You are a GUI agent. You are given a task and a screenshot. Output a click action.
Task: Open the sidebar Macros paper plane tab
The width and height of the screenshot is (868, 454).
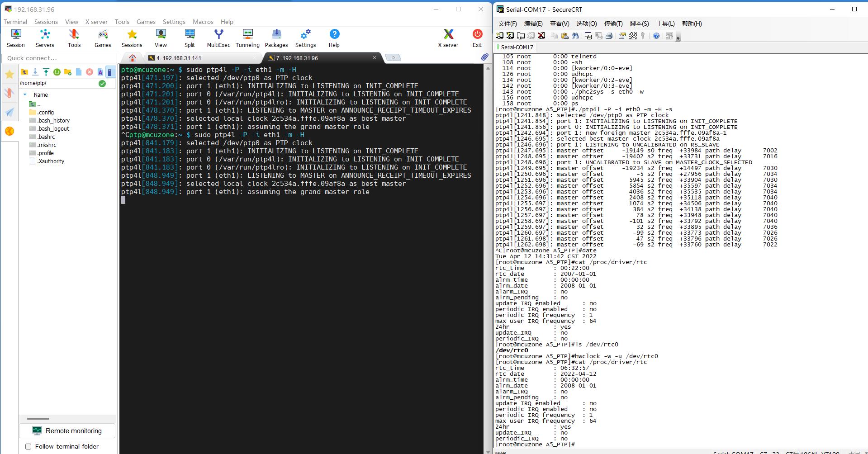point(9,112)
